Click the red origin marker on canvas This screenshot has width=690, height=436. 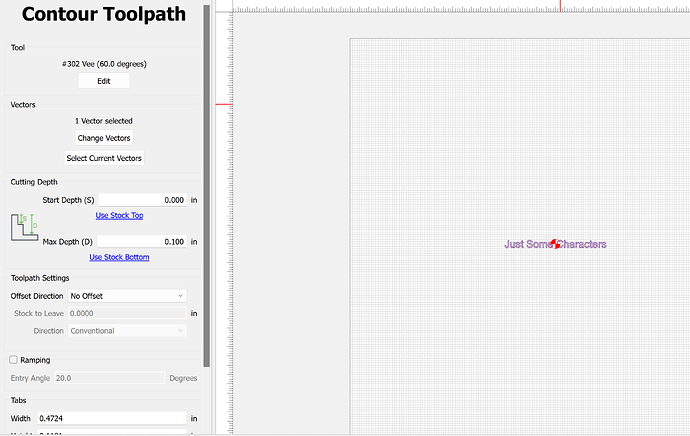coord(556,244)
